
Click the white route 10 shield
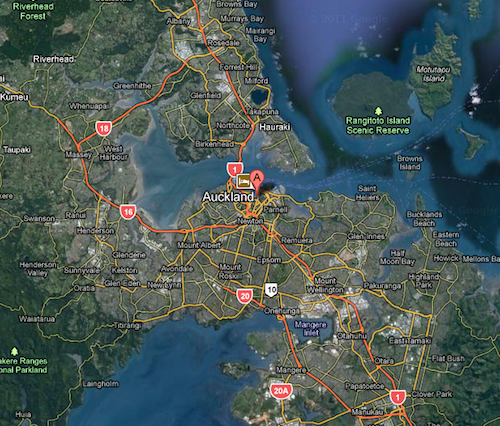(x=271, y=289)
